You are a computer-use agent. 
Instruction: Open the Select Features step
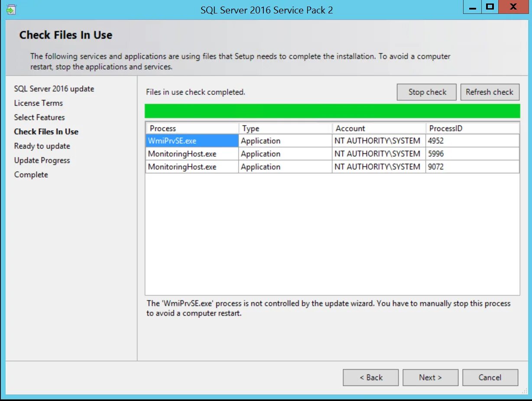[39, 117]
